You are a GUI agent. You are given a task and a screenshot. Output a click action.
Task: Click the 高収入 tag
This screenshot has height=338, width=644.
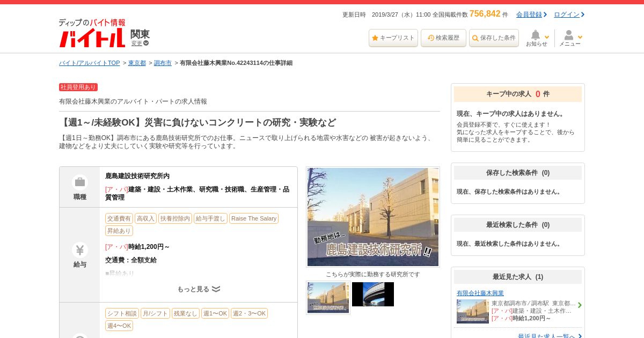pos(145,218)
